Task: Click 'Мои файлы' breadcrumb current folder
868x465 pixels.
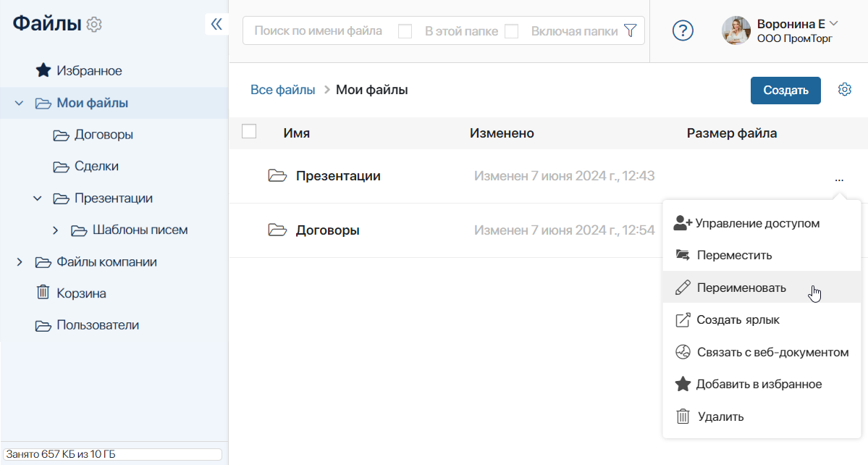Action: tap(371, 90)
